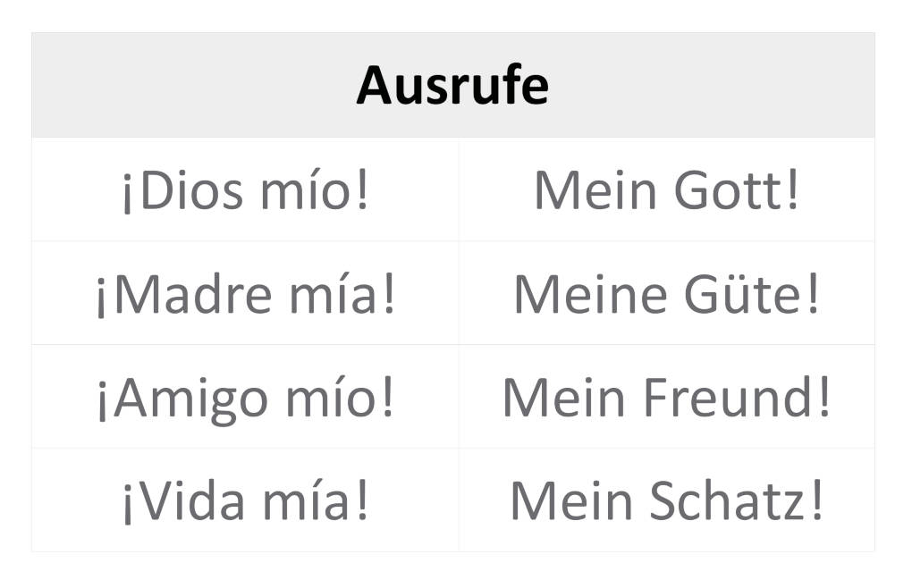912x588 pixels.
Task: Click the word 'Vida'
Action: [186, 501]
